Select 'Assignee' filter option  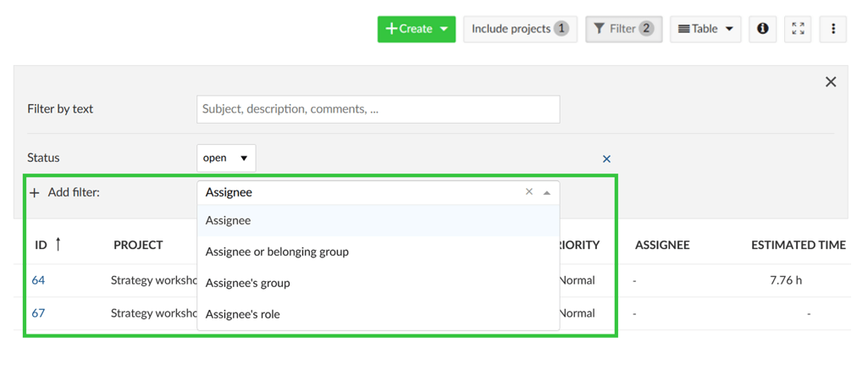click(x=229, y=220)
